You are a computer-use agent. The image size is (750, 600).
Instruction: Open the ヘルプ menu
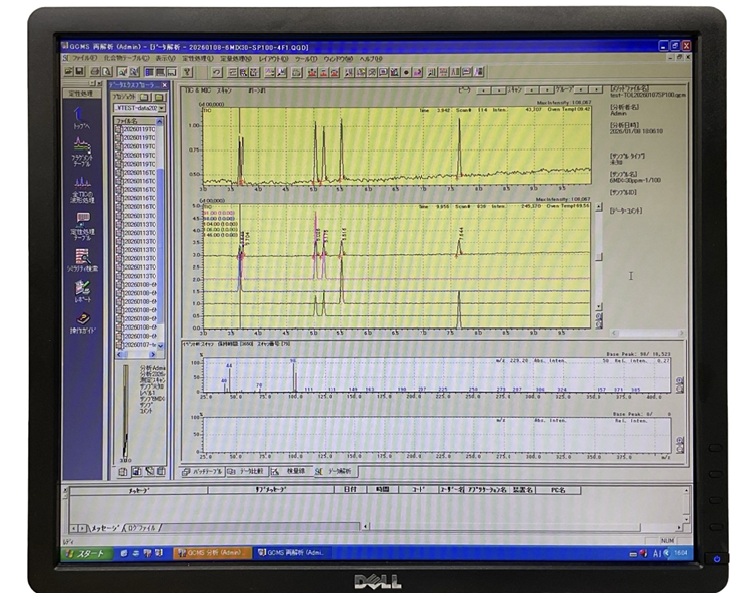coord(371,58)
